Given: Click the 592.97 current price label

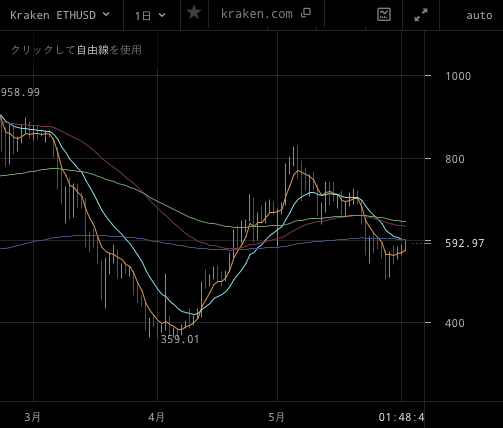Looking at the screenshot, I should [465, 243].
